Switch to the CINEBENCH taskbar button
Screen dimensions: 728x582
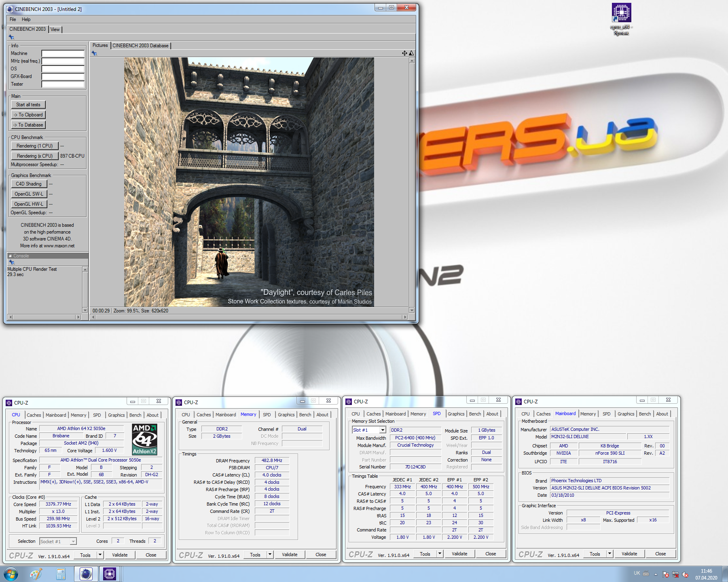click(x=86, y=574)
